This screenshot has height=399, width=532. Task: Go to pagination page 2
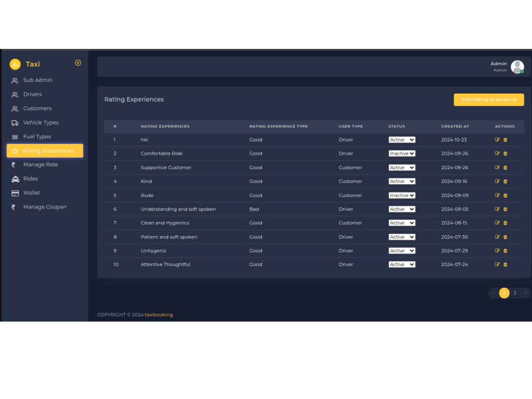tap(514, 293)
